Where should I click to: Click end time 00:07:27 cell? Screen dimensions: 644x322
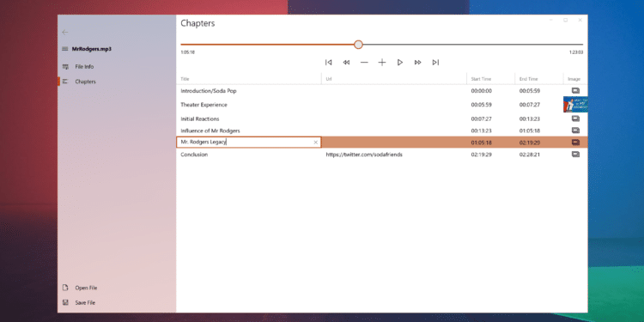point(530,105)
